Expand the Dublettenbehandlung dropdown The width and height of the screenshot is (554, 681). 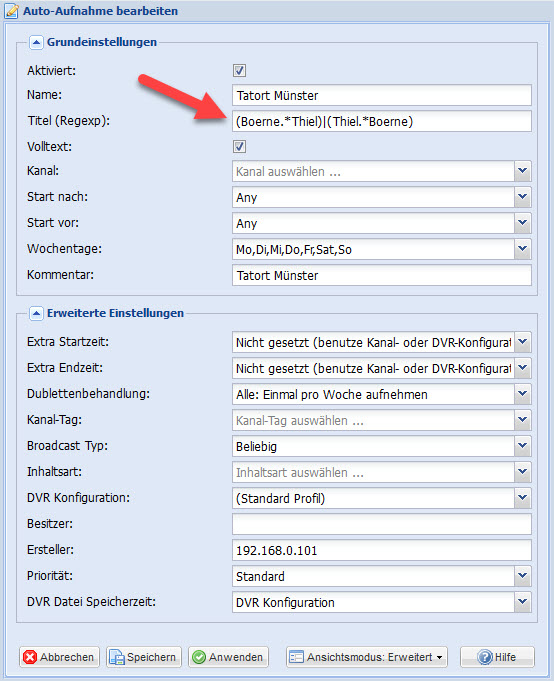click(x=522, y=394)
